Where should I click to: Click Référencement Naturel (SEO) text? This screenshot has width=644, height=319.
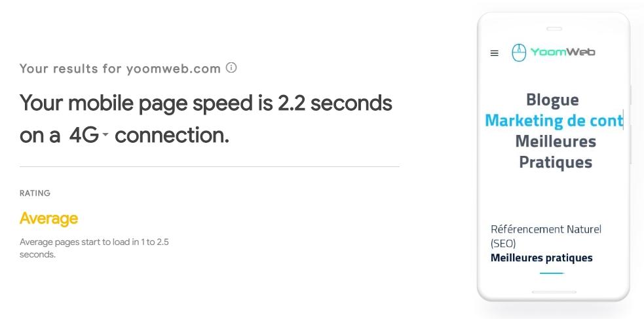tap(545, 236)
